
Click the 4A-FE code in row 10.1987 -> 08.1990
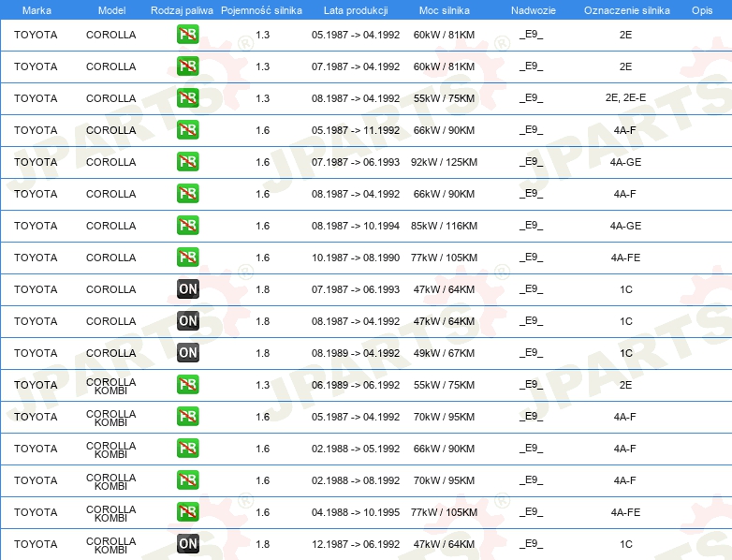pos(625,258)
